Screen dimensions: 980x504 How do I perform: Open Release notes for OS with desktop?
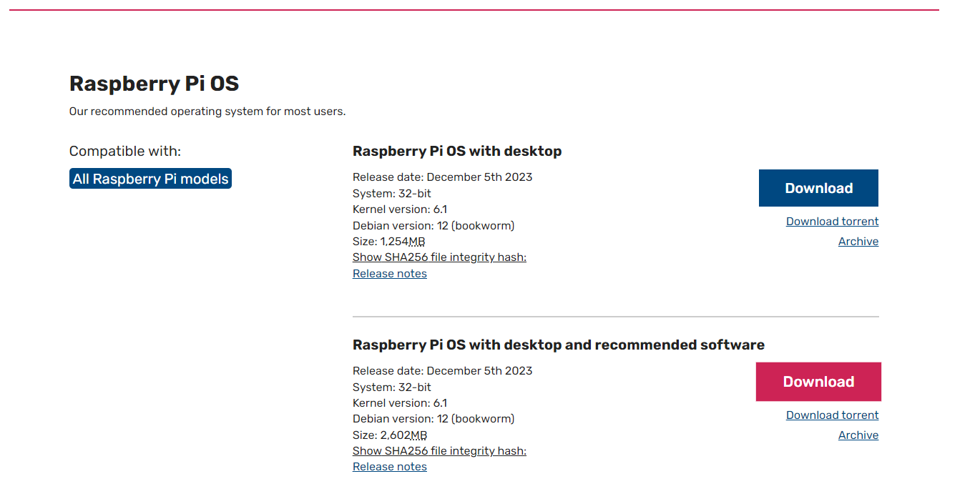point(390,274)
